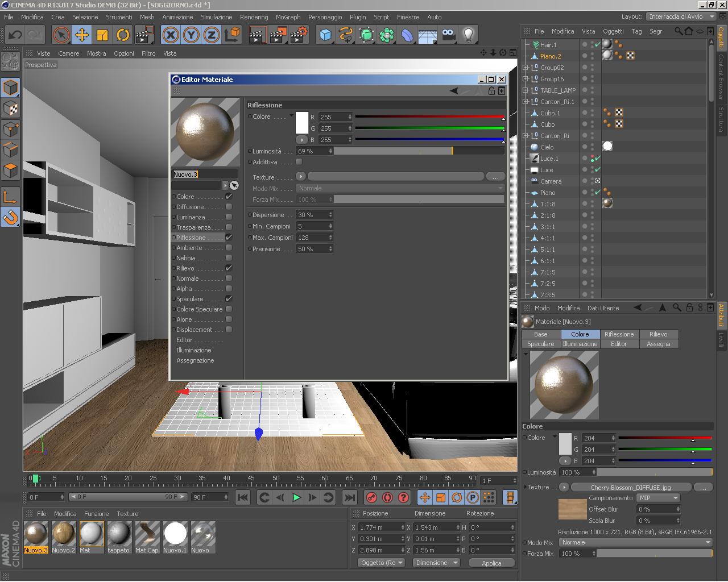This screenshot has height=582, width=728.
Task: Enable the Diffusione channel checkbox
Action: tap(229, 207)
